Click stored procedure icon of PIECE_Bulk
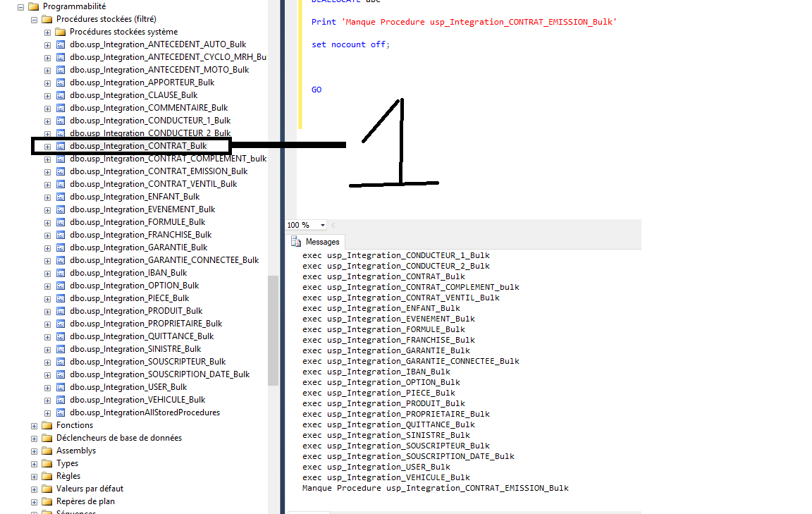 pos(61,298)
